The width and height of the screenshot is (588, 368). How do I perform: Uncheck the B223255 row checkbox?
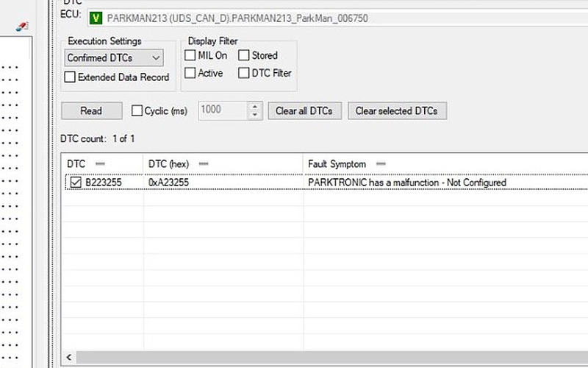pos(76,183)
